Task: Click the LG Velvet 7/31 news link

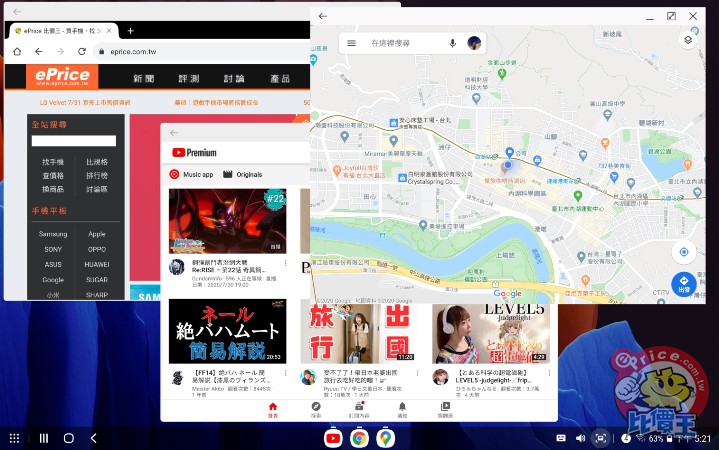Action: tap(85, 102)
